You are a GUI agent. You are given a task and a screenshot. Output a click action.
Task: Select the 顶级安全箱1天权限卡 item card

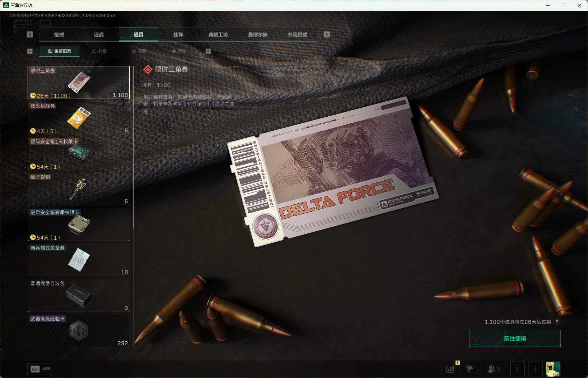79,154
